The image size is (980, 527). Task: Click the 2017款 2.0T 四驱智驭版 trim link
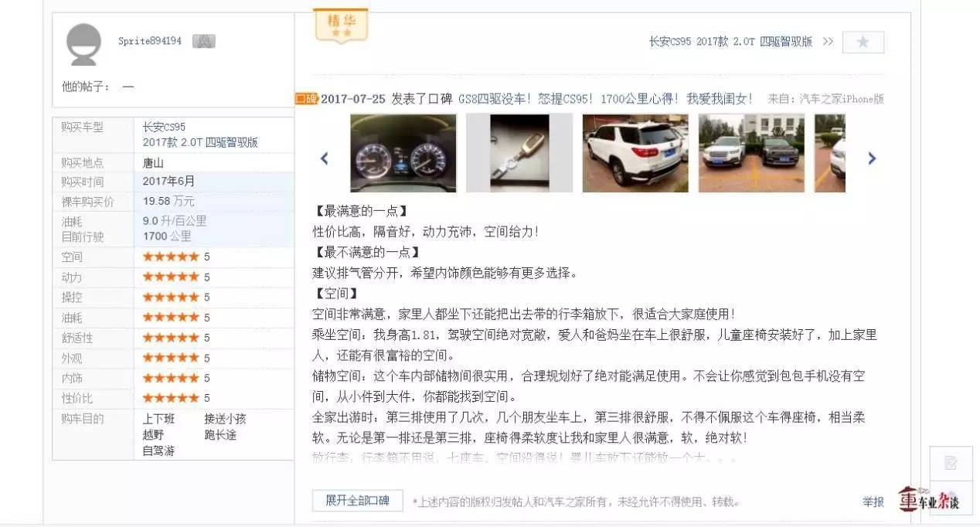[200, 142]
